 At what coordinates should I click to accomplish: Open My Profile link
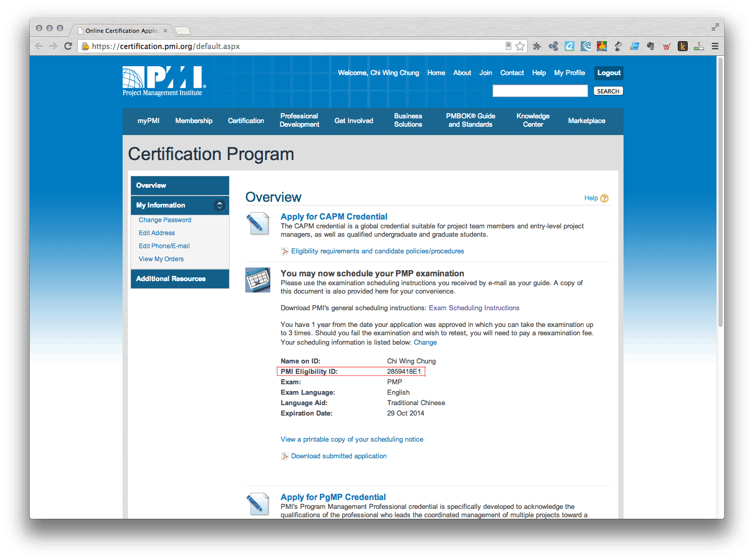pos(569,73)
